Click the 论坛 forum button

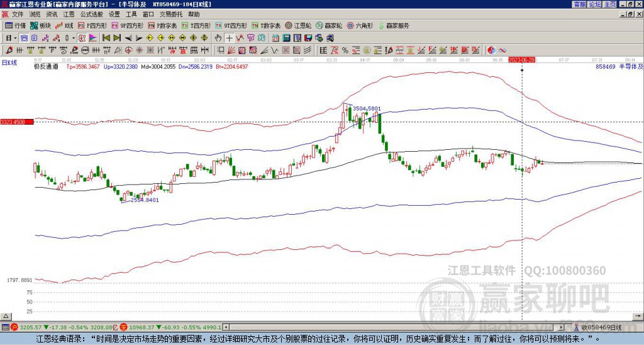[x=594, y=4]
